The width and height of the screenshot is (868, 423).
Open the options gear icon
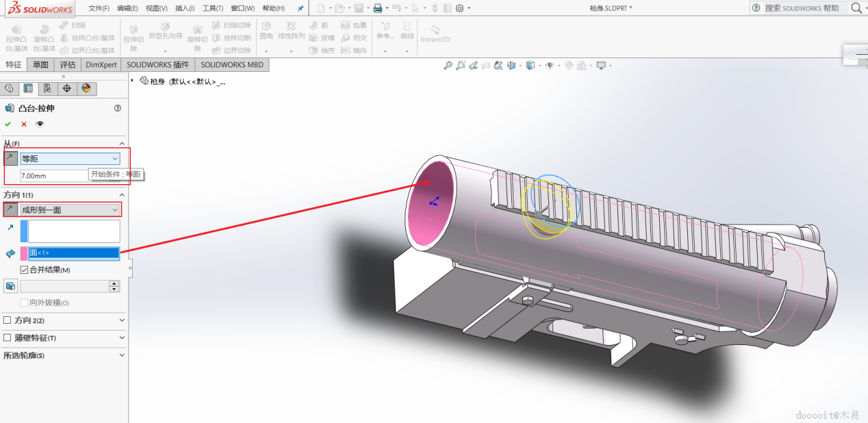click(459, 8)
